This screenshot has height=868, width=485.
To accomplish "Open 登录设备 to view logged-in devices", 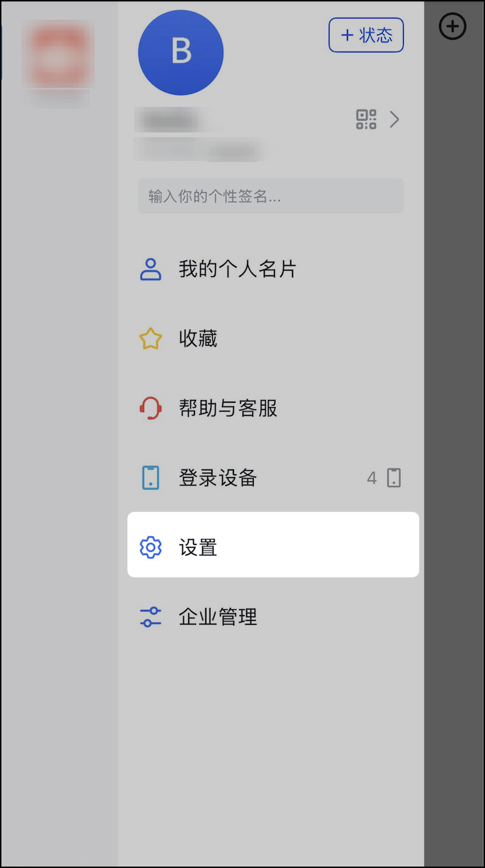I will click(x=216, y=478).
